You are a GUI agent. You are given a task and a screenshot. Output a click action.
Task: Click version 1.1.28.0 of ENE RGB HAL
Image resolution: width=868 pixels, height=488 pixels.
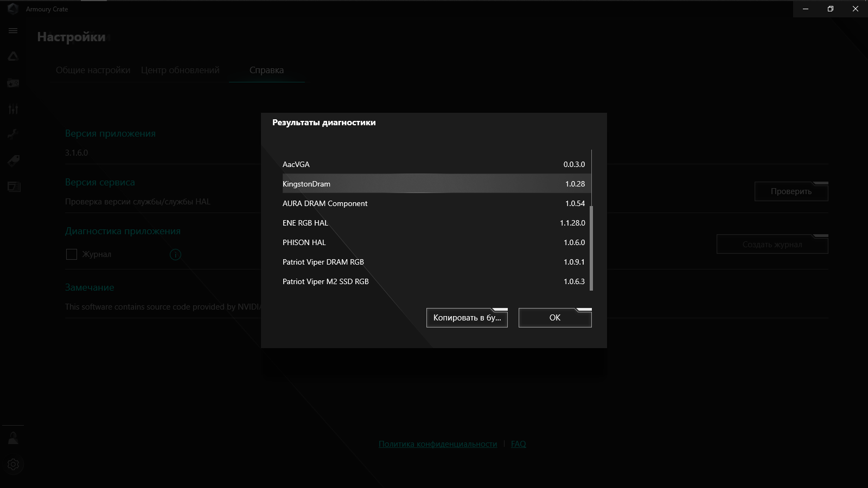tap(572, 223)
